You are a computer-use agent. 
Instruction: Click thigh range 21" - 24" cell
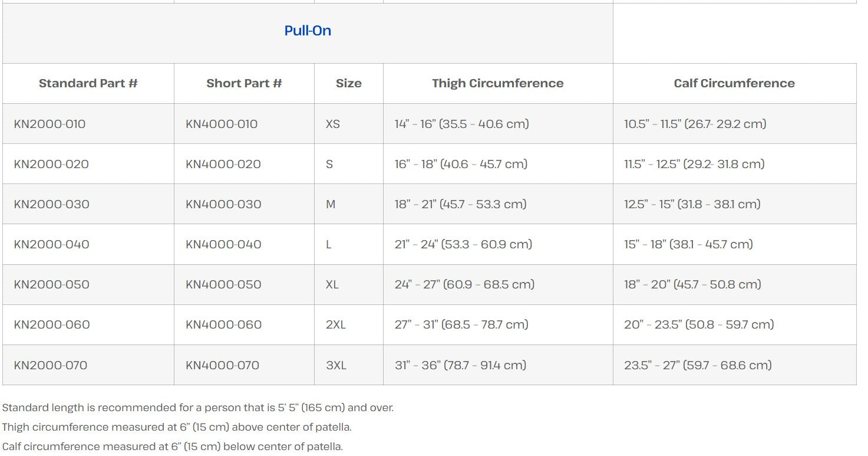coord(463,244)
